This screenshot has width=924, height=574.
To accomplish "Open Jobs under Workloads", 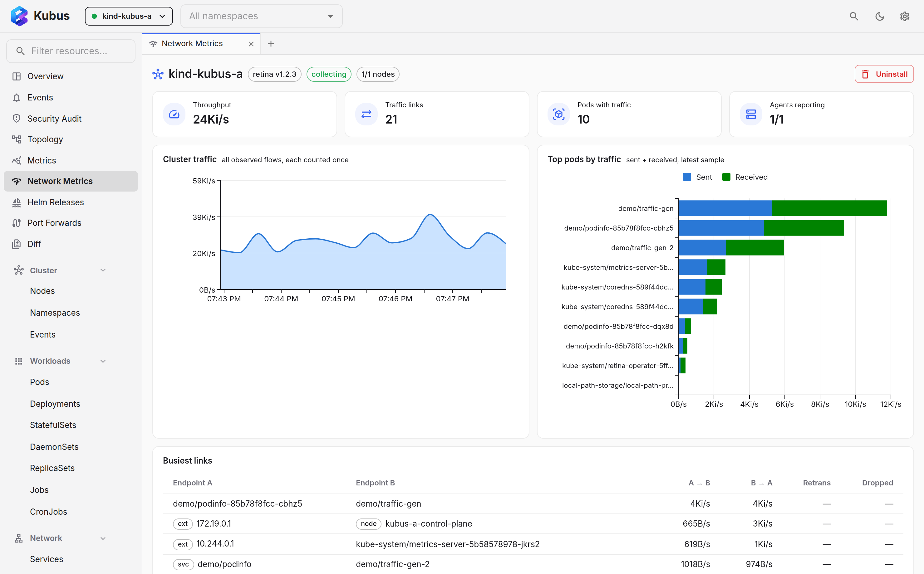I will point(40,490).
